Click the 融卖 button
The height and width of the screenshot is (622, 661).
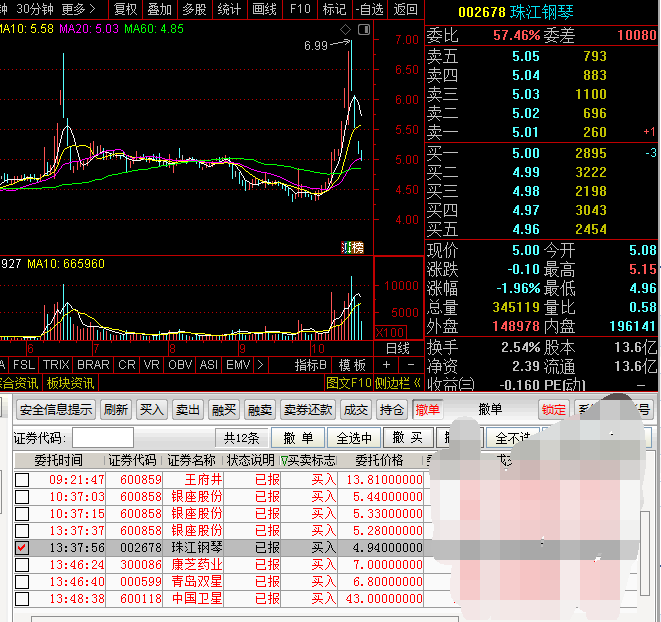260,409
